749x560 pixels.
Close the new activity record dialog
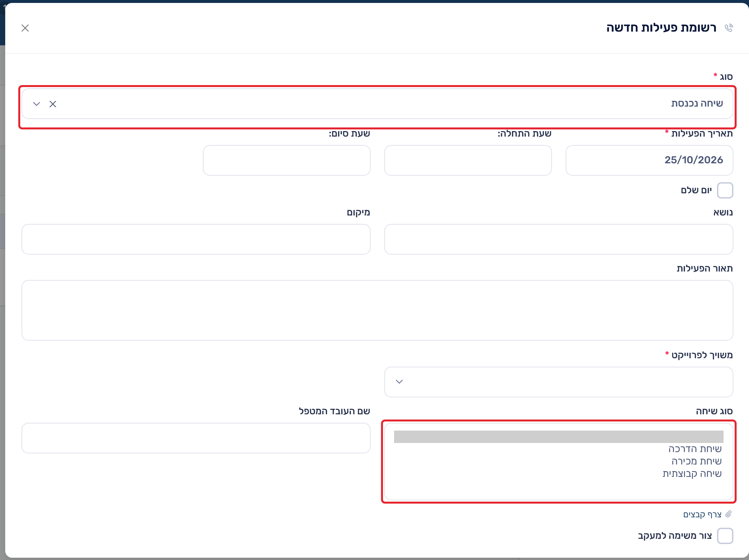pyautogui.click(x=25, y=28)
